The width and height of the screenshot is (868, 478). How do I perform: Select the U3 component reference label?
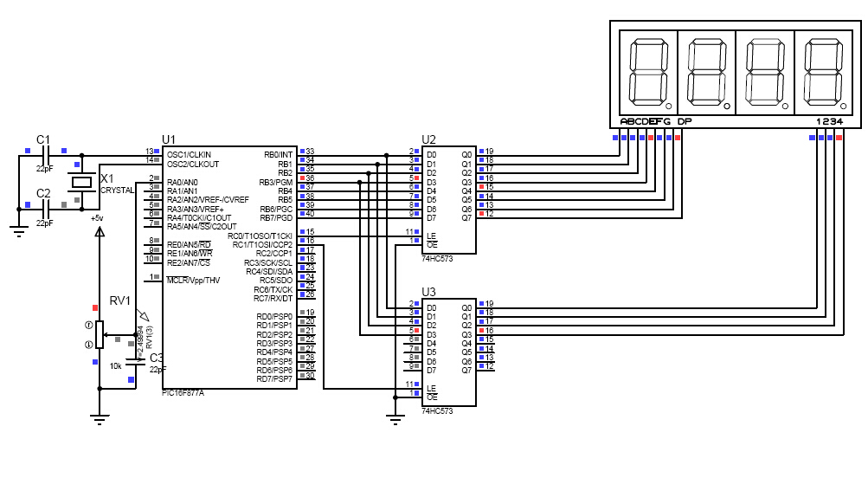428,292
